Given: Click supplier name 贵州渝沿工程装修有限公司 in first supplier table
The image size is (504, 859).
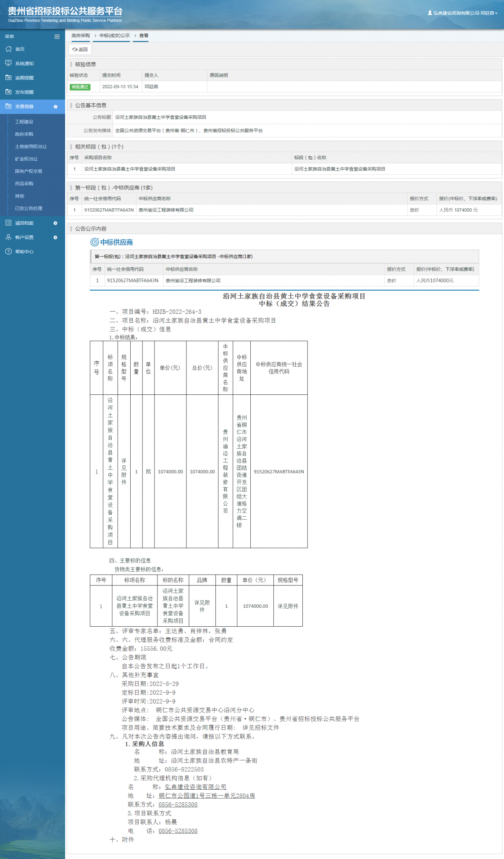Looking at the screenshot, I should pyautogui.click(x=166, y=210).
